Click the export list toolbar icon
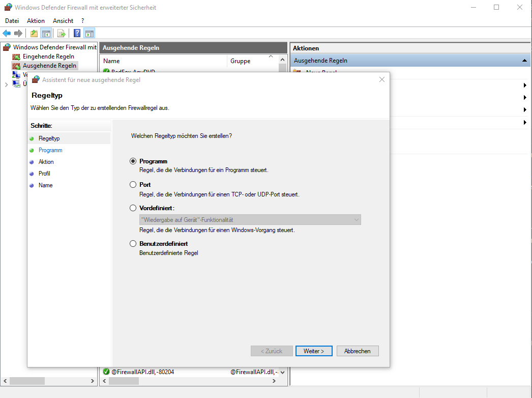The image size is (532, 398). [62, 33]
